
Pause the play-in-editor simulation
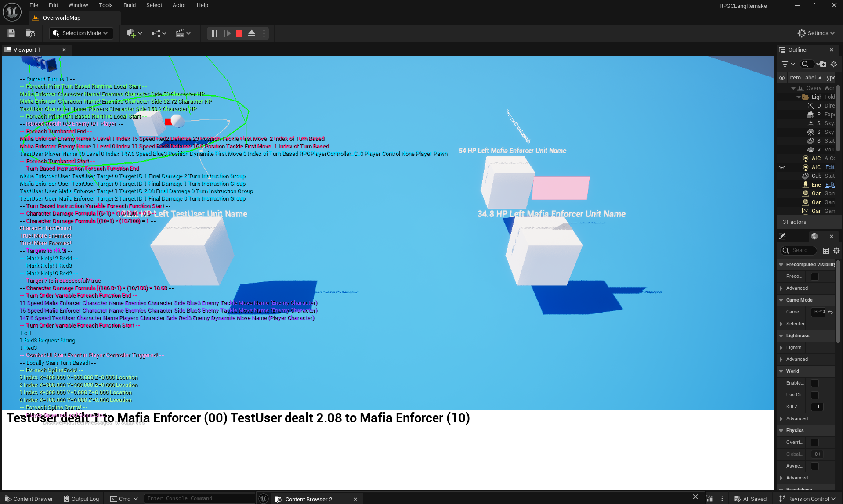[214, 33]
